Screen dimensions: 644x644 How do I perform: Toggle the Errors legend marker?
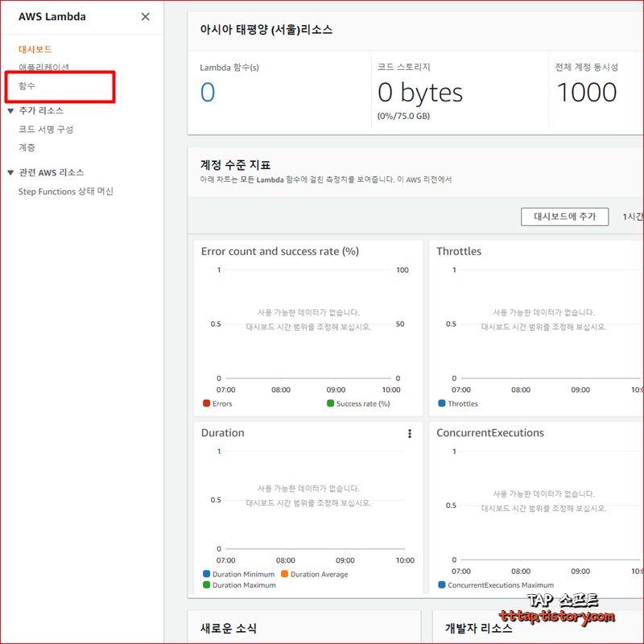207,403
